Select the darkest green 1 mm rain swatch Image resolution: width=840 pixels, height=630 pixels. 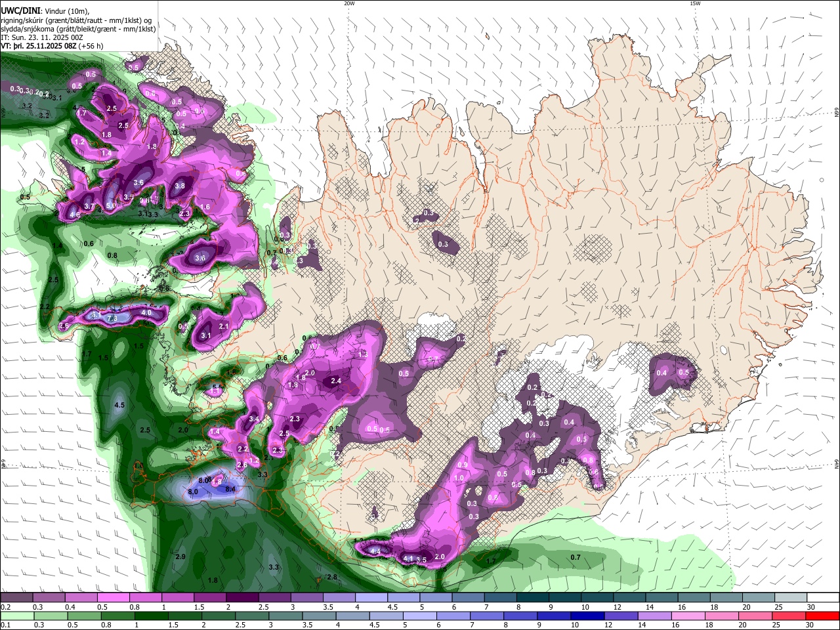(x=151, y=616)
